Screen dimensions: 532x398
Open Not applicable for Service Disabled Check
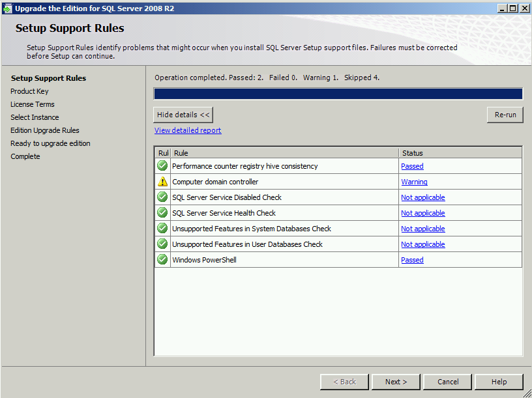pyautogui.click(x=422, y=197)
